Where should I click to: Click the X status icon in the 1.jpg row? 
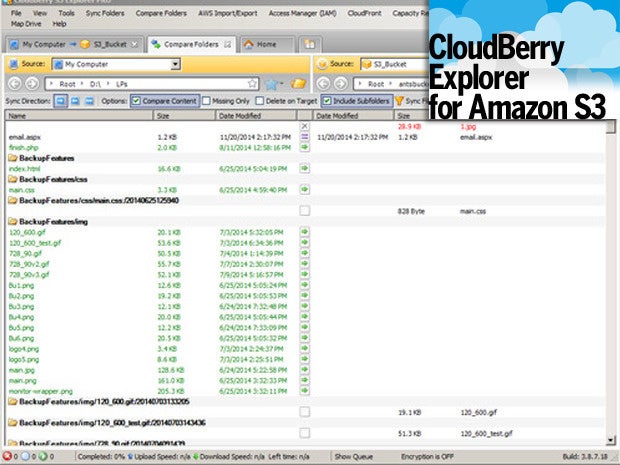pyautogui.click(x=304, y=127)
